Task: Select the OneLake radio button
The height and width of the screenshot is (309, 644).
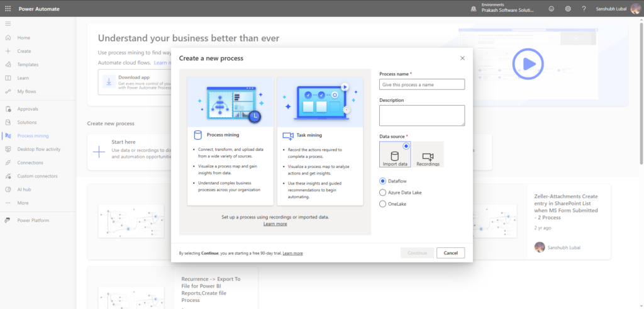Action: coord(383,204)
